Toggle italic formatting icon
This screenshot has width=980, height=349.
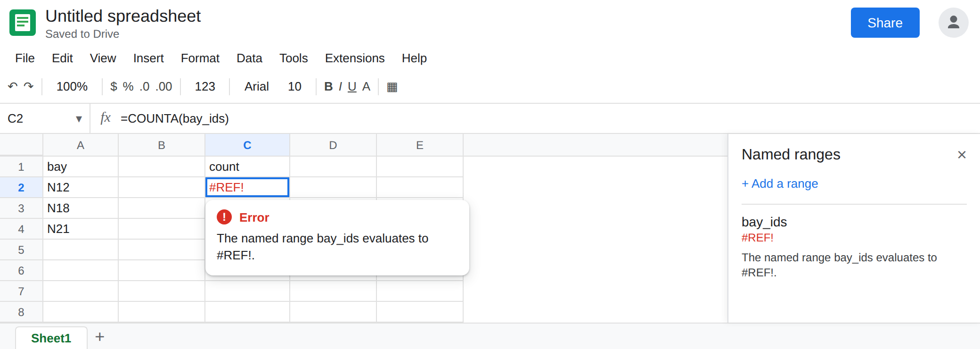coord(340,86)
